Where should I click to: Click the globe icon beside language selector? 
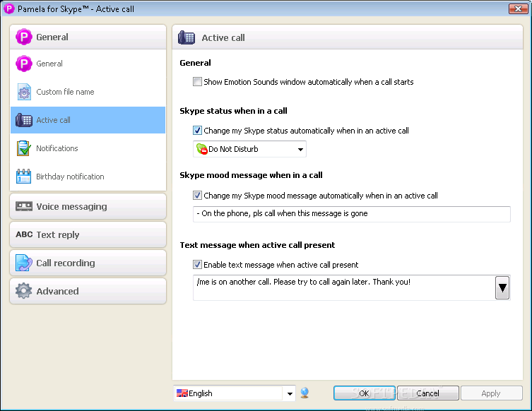(305, 393)
